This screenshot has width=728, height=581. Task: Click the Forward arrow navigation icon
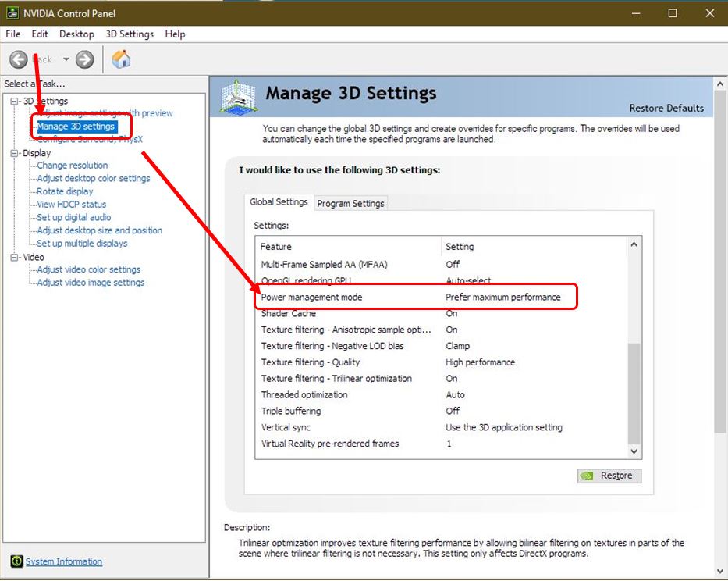[x=84, y=59]
